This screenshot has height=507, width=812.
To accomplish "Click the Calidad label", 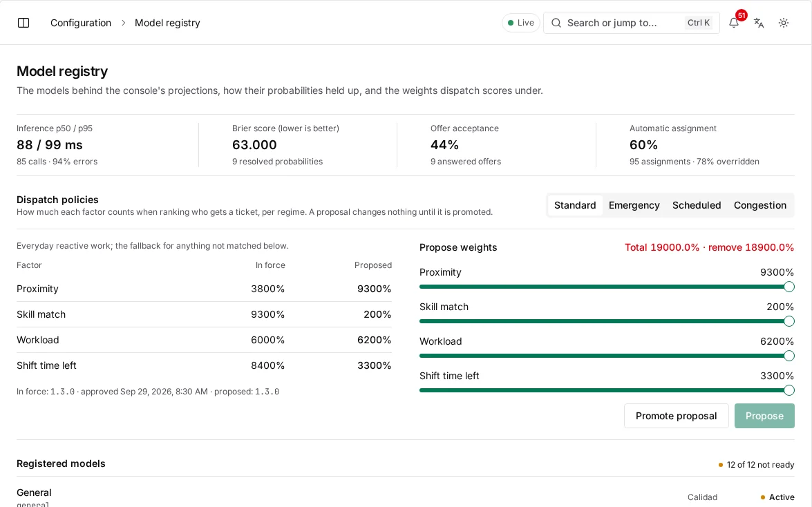I will click(x=702, y=497).
